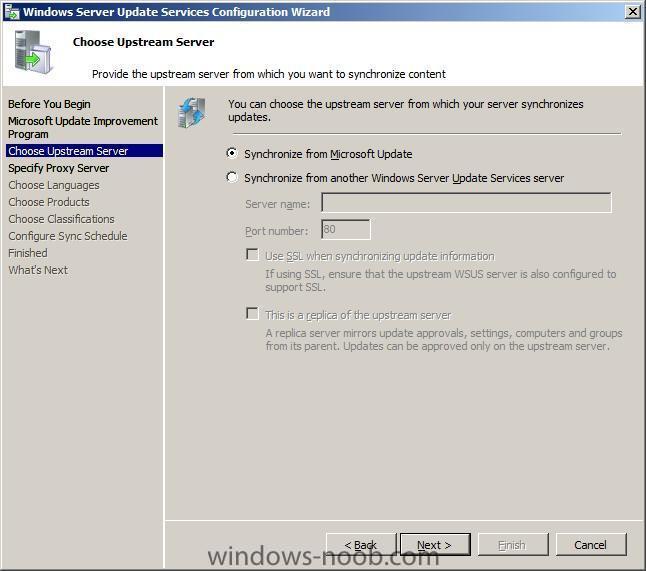Click the server header icon beside Choose Upstream Server
646x571 pixels.
click(x=32, y=52)
